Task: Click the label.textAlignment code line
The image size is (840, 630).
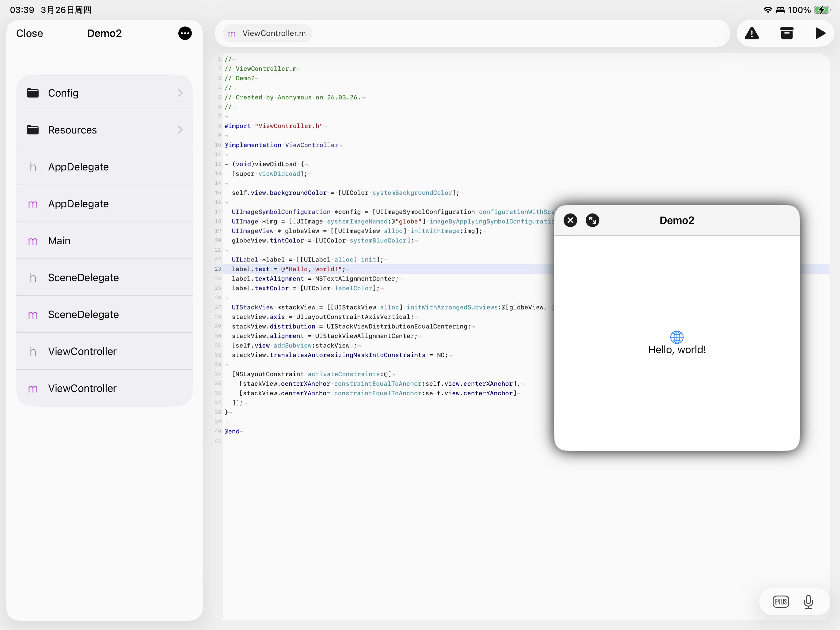Action: point(315,278)
